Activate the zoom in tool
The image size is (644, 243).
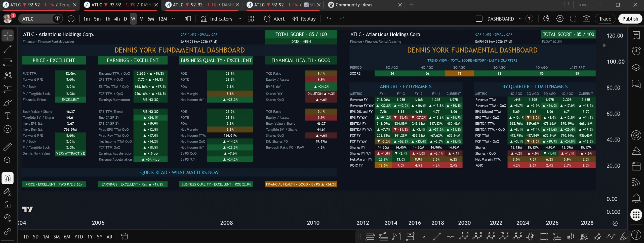pyautogui.click(x=8, y=160)
